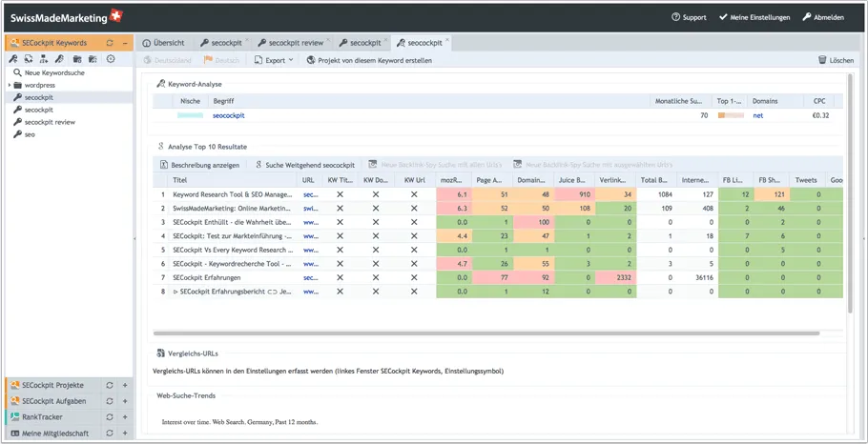Select Neue Keywordsuche in the sidebar
Image resolution: width=868 pixels, height=444 pixels.
pyautogui.click(x=52, y=72)
